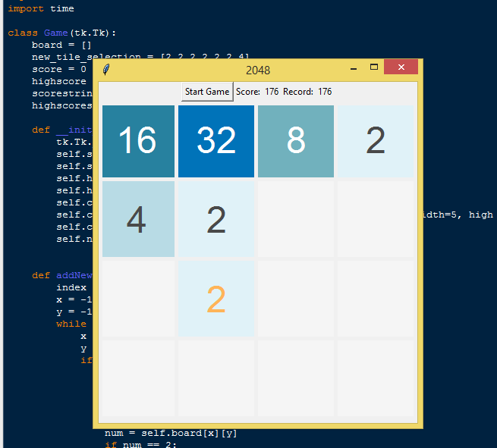Click the 4 tile on the board
Viewport: 497px width, 448px height.
coord(138,219)
